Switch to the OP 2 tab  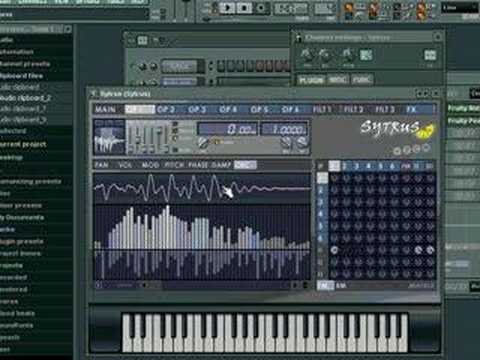point(166,110)
